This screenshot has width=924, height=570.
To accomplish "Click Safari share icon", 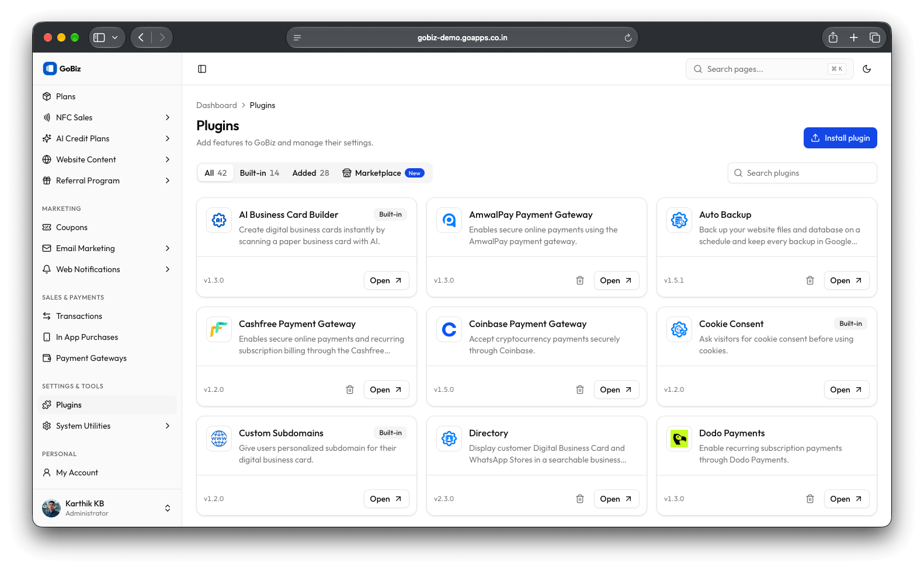I will click(x=833, y=37).
